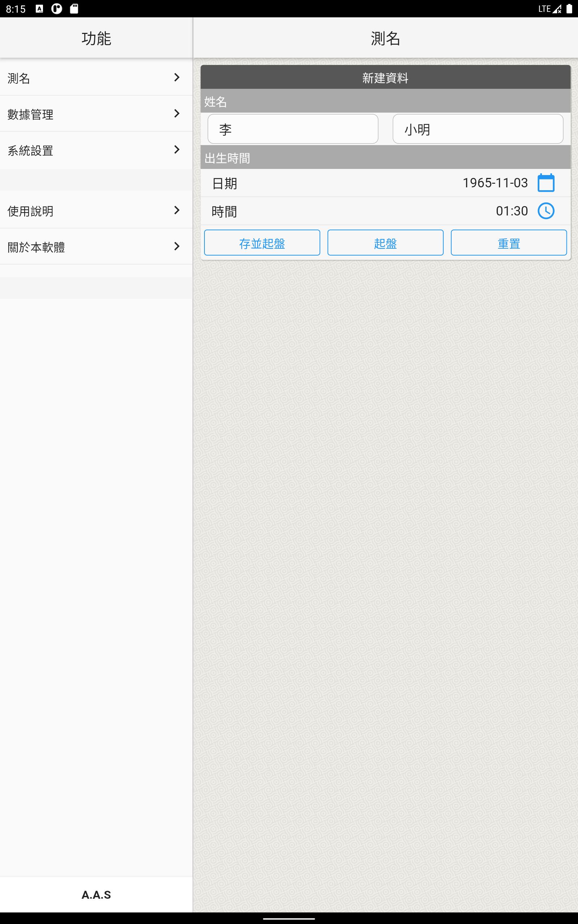Tap the time value 01:30
The height and width of the screenshot is (924, 578).
tap(512, 211)
